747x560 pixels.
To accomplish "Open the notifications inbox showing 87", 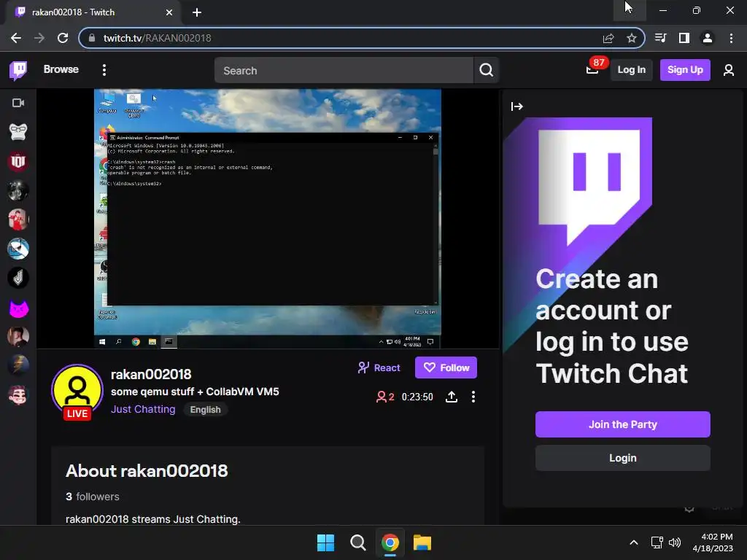I will tap(592, 69).
